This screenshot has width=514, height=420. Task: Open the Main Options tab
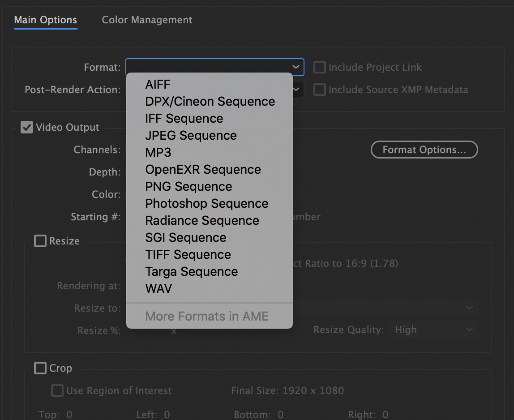(x=45, y=20)
